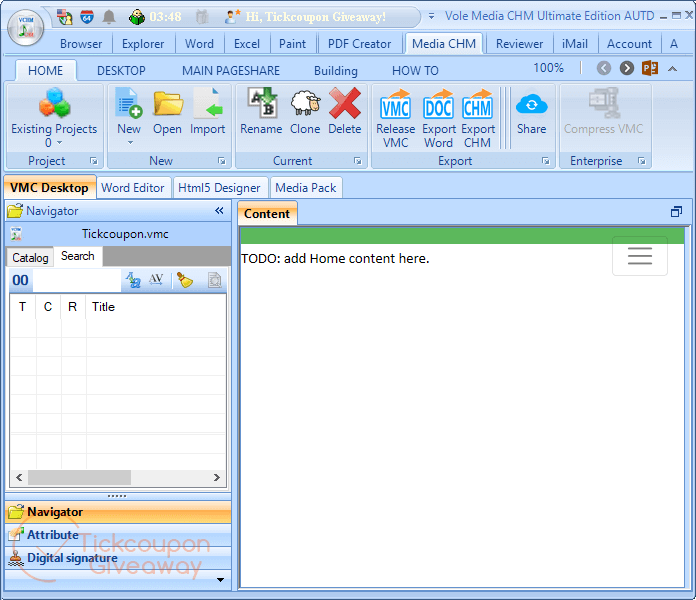Create a New project document

pyautogui.click(x=129, y=111)
